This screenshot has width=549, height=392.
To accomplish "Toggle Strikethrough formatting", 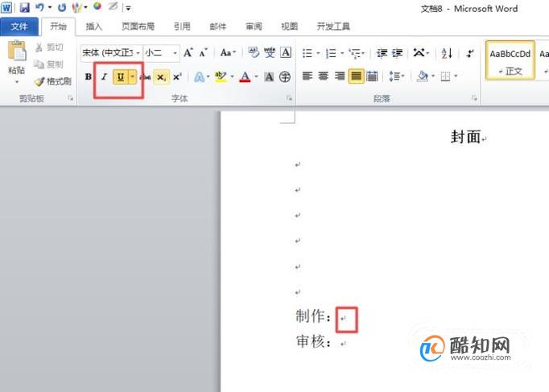I will 146,77.
